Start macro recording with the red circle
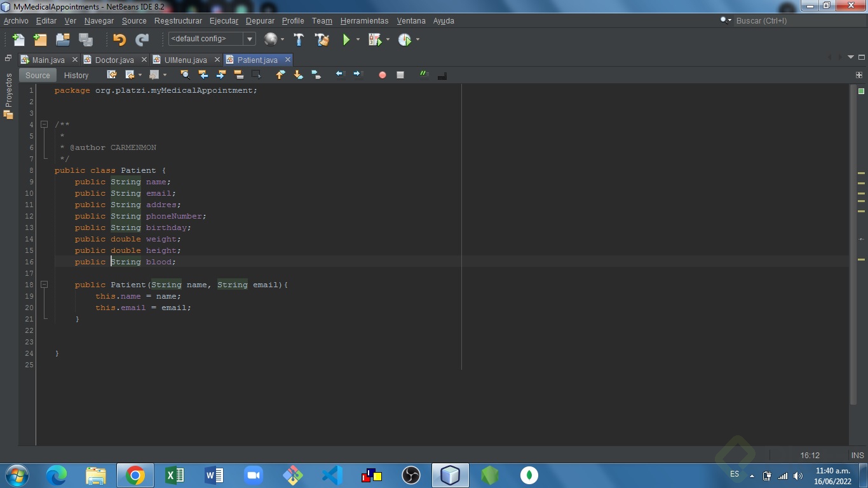868x488 pixels. tap(383, 75)
